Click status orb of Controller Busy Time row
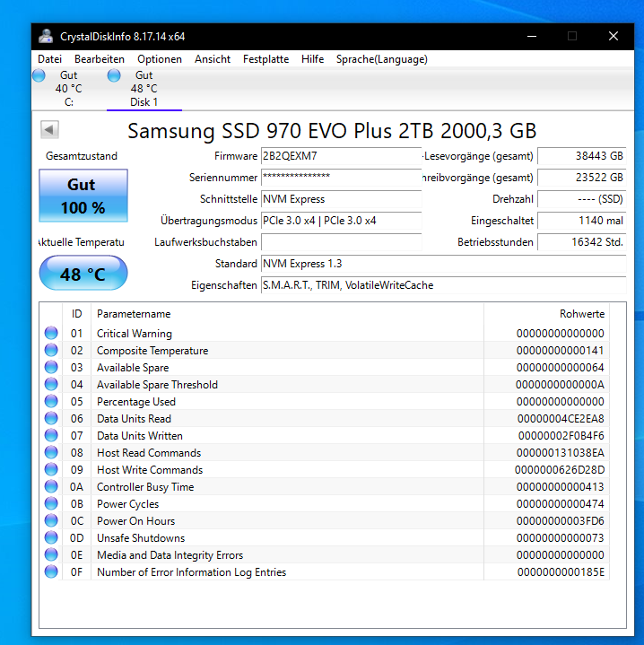 coord(51,486)
